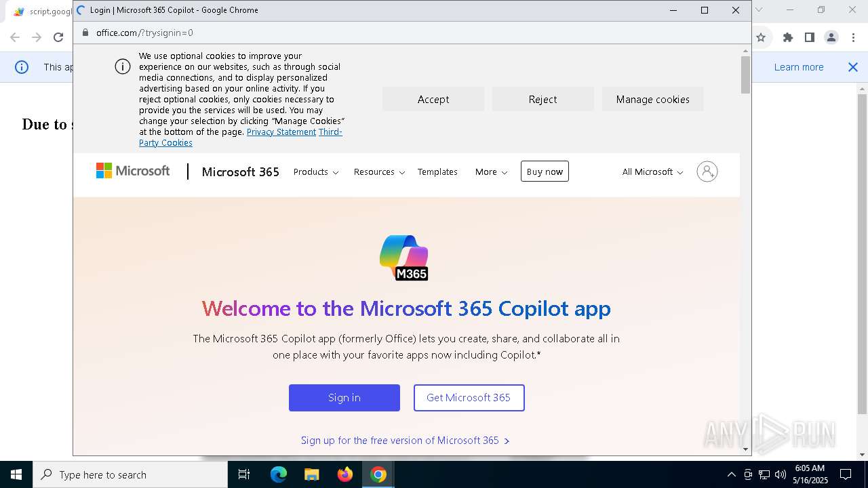Open the Chrome extensions puzzle icon
Viewport: 868px width, 488px height.
[787, 37]
